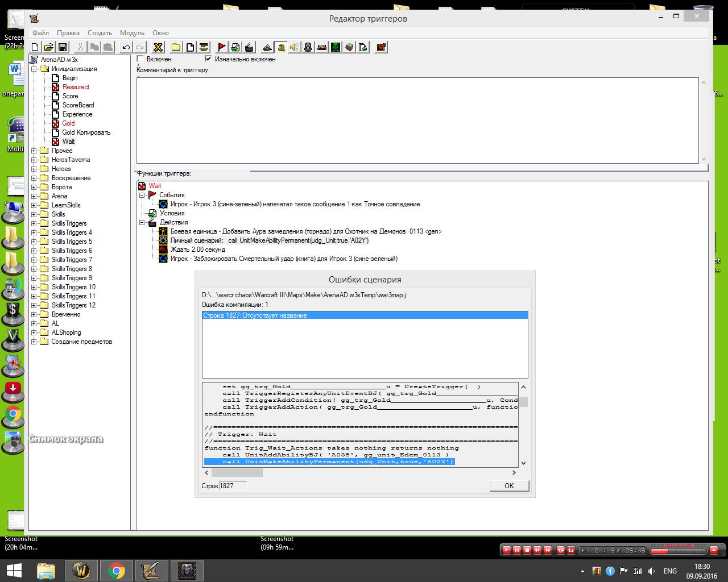Image resolution: width=728 pixels, height=582 pixels.
Task: Open the Окно menu
Action: pyautogui.click(x=160, y=33)
